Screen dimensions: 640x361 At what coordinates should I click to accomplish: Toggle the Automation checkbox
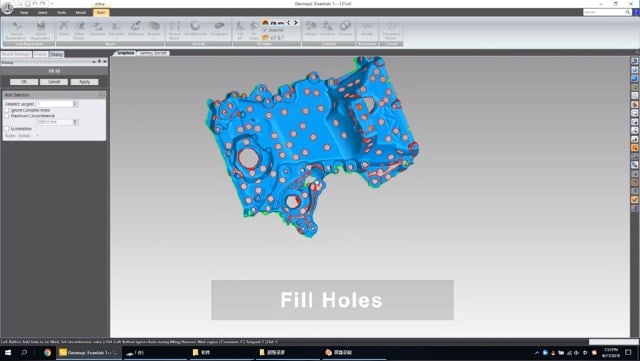7,129
